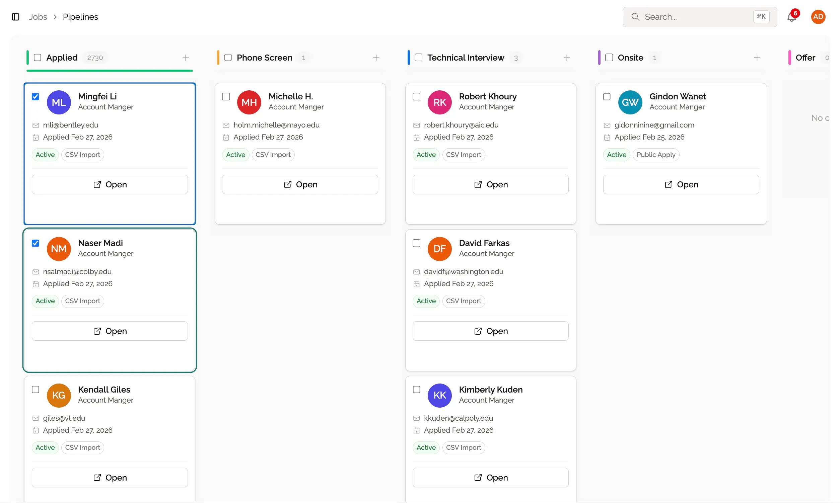This screenshot has width=840, height=504.
Task: Select Michelle H. via checkbox
Action: click(226, 96)
